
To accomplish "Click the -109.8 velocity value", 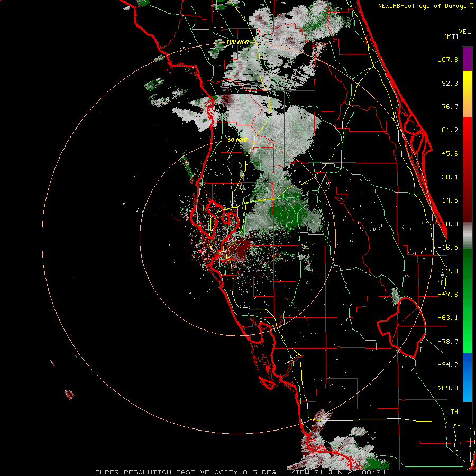I will (x=446, y=388).
